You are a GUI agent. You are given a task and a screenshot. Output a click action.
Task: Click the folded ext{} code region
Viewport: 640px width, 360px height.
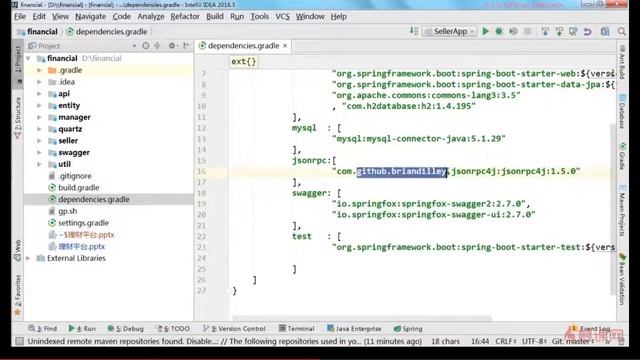pyautogui.click(x=244, y=62)
